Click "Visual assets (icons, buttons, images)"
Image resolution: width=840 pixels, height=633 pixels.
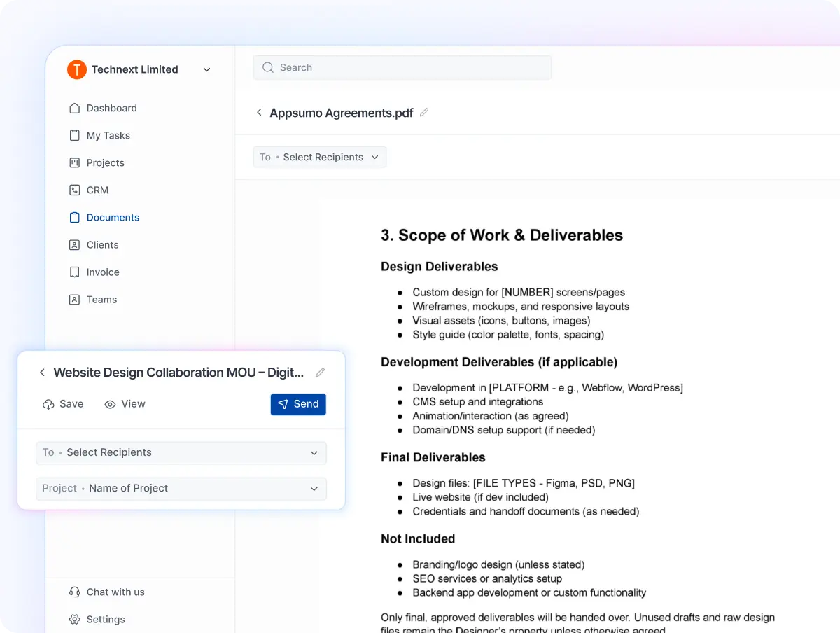[x=501, y=321]
